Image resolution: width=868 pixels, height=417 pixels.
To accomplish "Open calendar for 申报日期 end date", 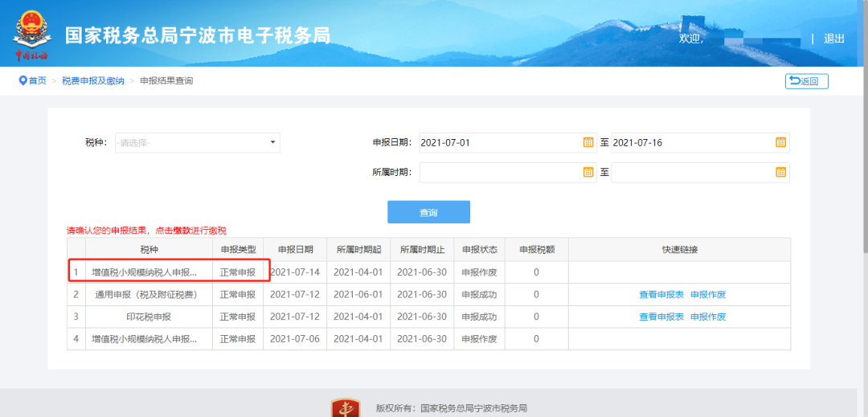I will coord(780,143).
